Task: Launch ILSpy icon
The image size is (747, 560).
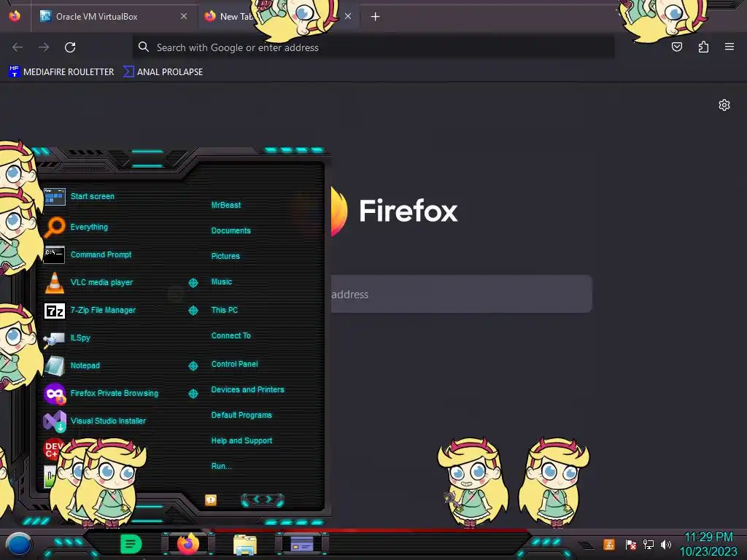Action: (54, 339)
